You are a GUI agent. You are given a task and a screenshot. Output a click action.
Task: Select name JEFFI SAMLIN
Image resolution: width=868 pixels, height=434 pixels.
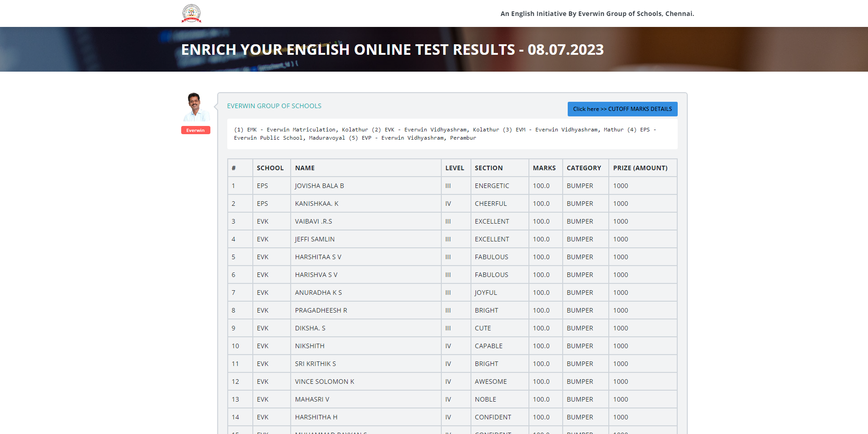point(315,239)
